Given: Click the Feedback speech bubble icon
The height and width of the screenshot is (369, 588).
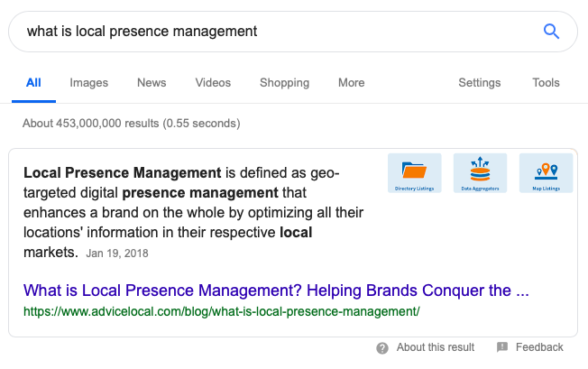Looking at the screenshot, I should [x=502, y=347].
